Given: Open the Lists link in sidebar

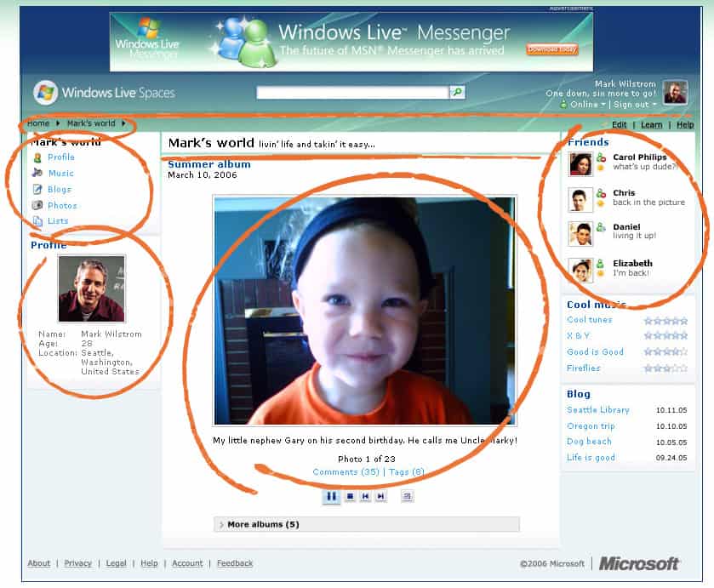Looking at the screenshot, I should coord(58,221).
